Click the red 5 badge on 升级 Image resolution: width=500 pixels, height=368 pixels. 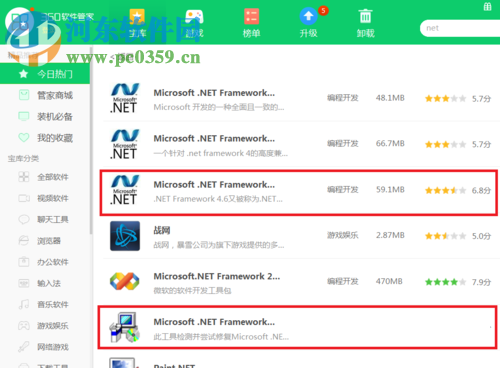coord(323,10)
